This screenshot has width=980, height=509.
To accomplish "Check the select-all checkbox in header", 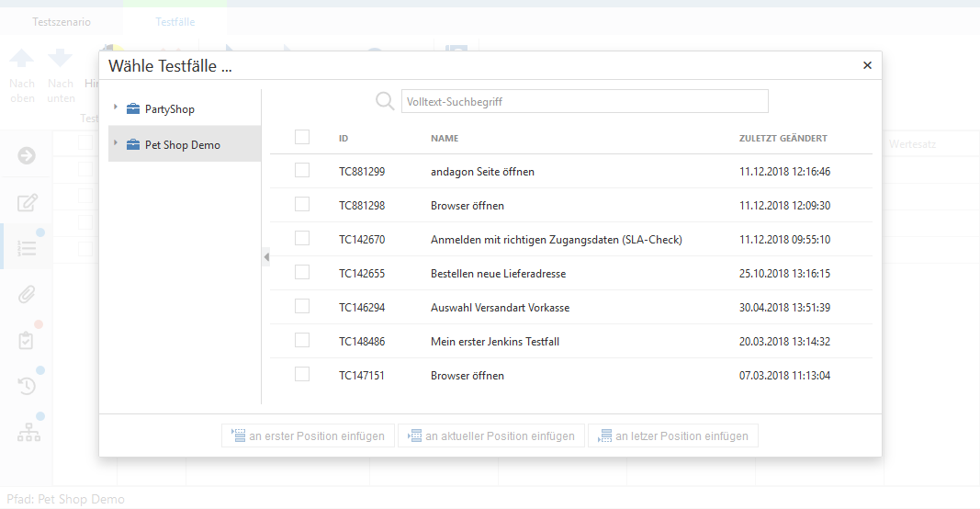I will point(302,137).
